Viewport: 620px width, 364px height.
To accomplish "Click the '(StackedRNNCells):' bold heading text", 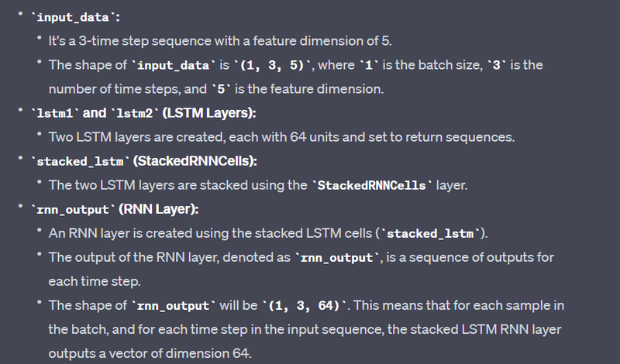I will pyautogui.click(x=195, y=161).
